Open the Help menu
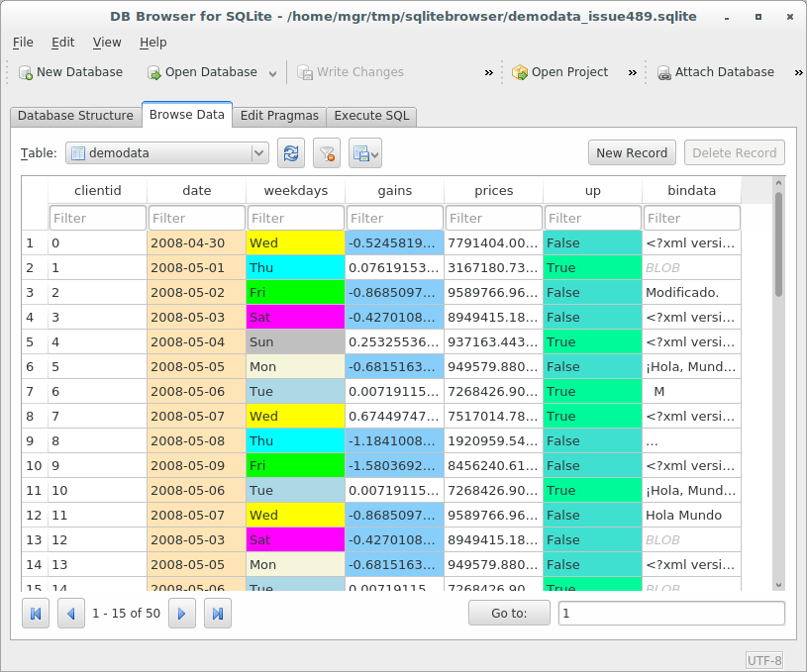This screenshot has width=807, height=672. pyautogui.click(x=152, y=43)
